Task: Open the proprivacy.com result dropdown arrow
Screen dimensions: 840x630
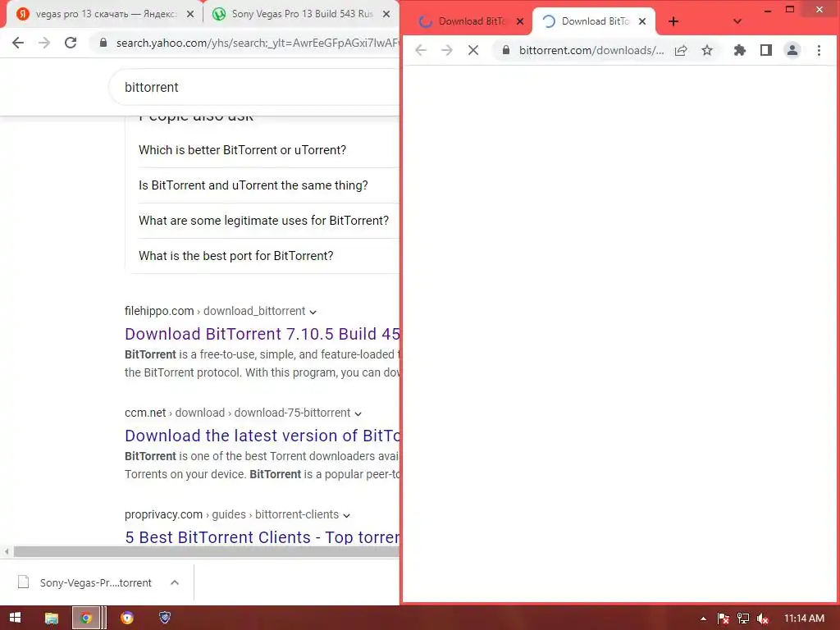Action: pos(347,515)
